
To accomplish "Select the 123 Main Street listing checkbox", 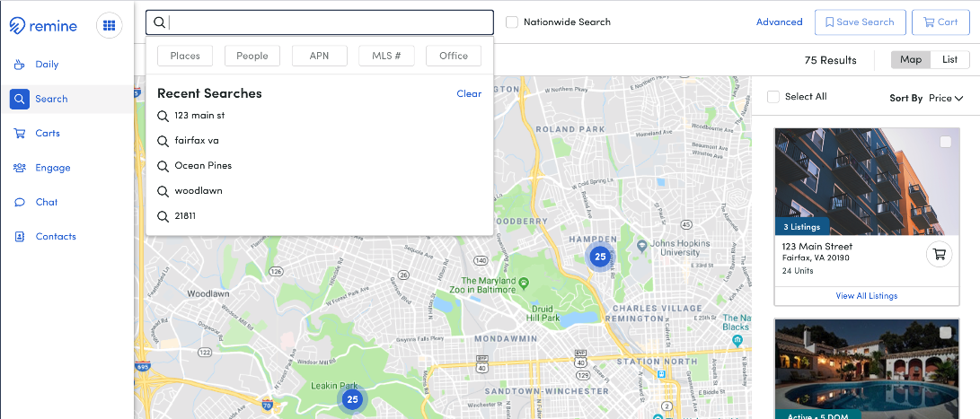I will point(946,143).
